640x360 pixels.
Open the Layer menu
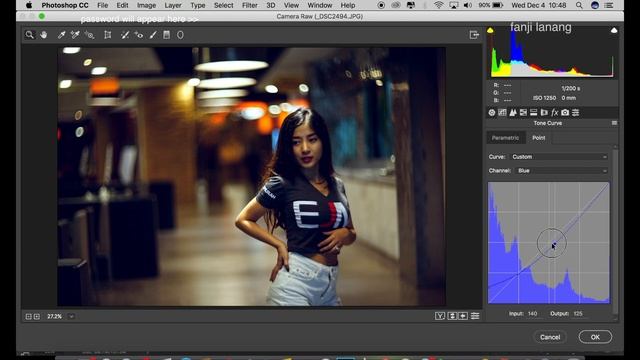coord(173,5)
